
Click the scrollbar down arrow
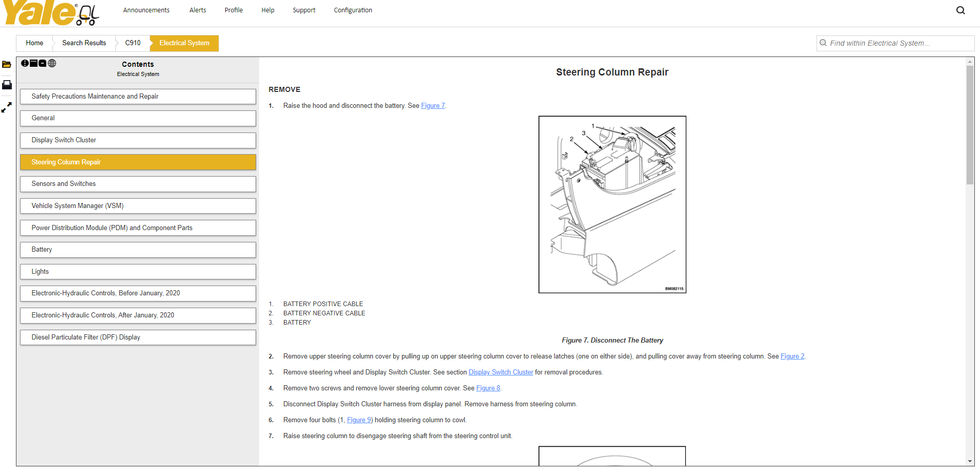tap(970, 462)
